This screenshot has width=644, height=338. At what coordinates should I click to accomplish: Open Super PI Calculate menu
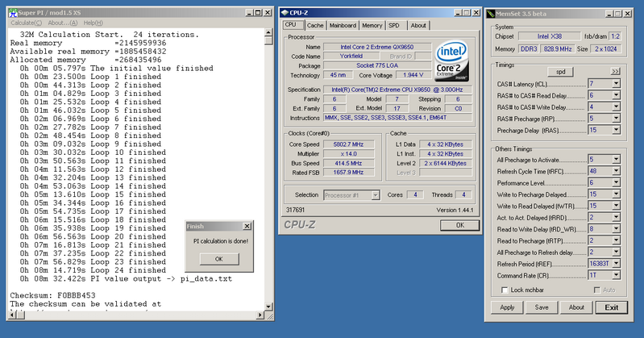click(x=26, y=23)
